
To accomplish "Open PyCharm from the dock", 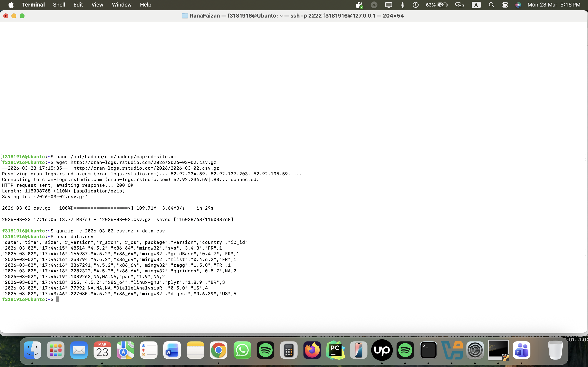I will (x=335, y=350).
